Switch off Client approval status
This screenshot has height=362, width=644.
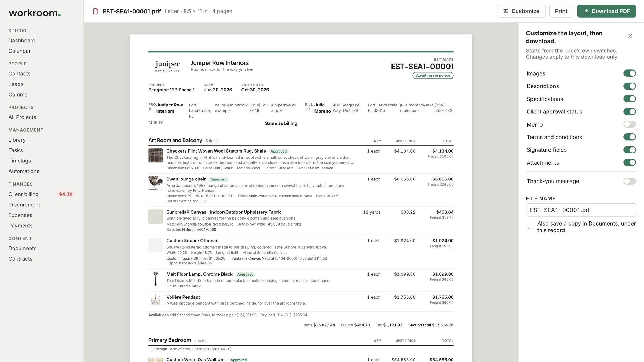630,112
